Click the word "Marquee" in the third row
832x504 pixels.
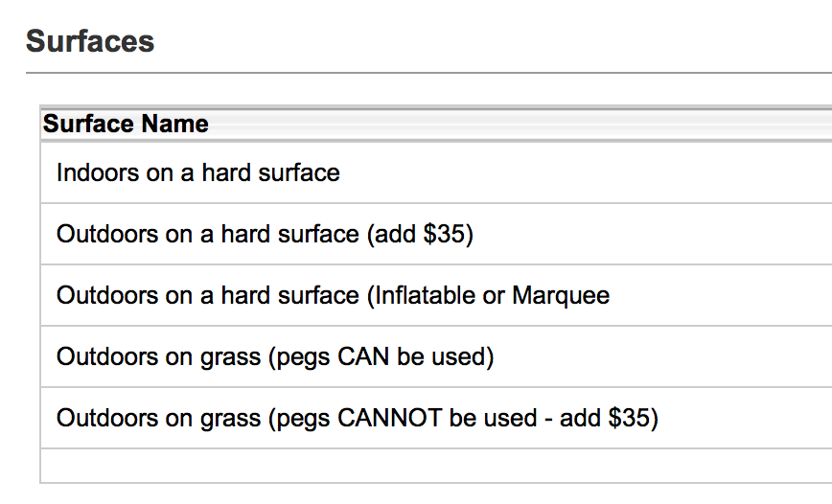561,296
